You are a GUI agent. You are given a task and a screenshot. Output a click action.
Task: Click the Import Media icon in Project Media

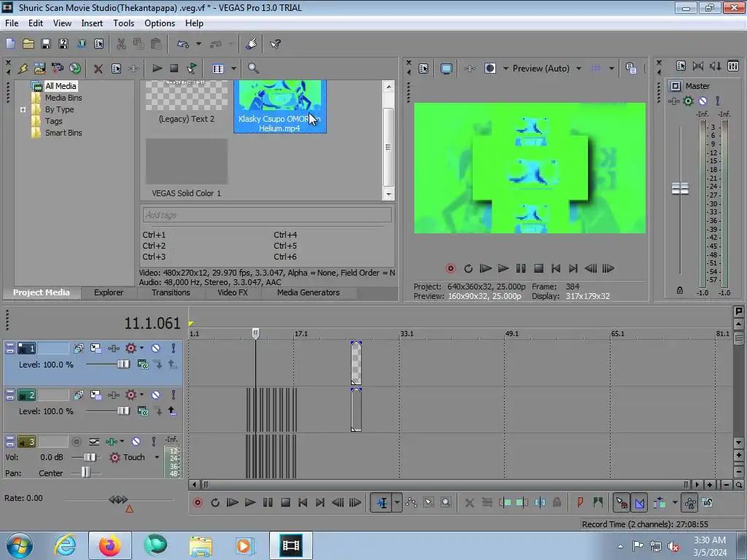[39, 69]
